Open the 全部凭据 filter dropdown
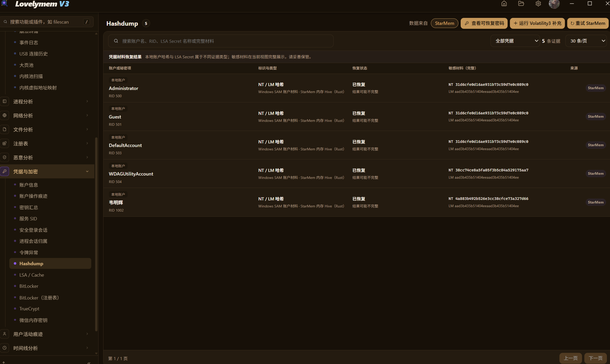Viewport: 610px width, 364px height. pos(515,41)
